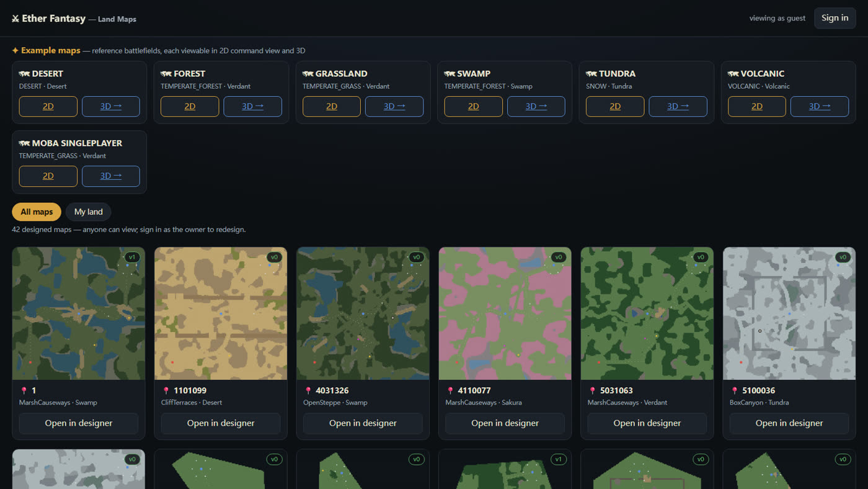Click the SWAMP example map icon
868x489 pixels.
point(450,74)
